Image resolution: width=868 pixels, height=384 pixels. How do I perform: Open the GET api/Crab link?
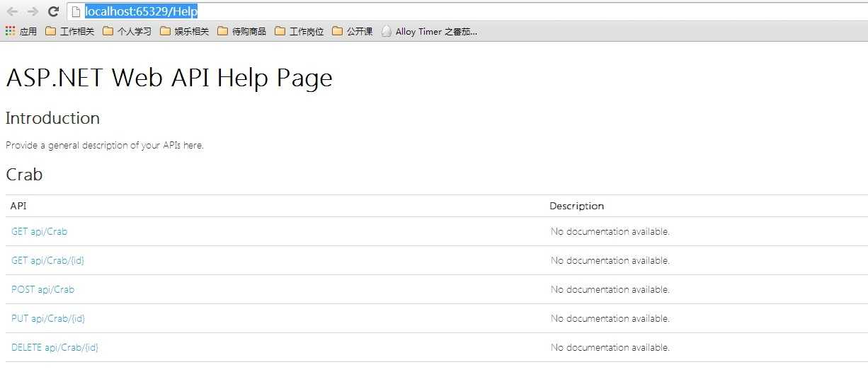point(40,231)
